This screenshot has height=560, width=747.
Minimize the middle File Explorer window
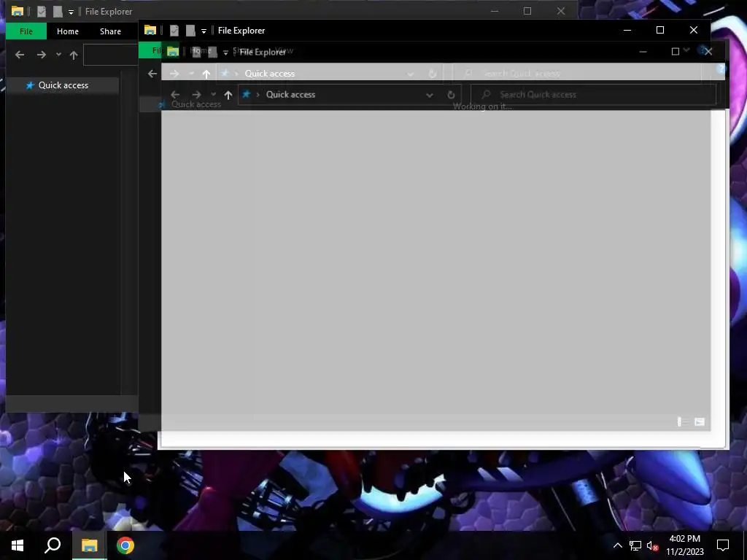click(627, 30)
